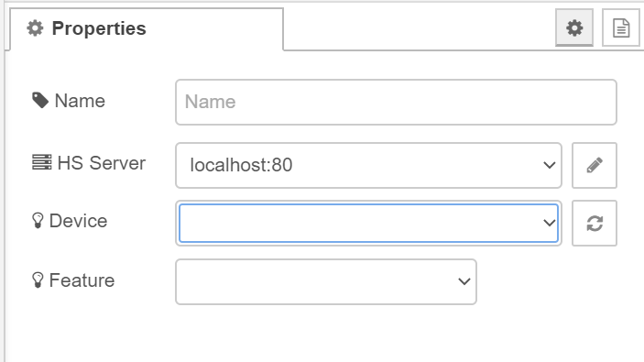
Task: Show node description document icon
Action: [620, 27]
